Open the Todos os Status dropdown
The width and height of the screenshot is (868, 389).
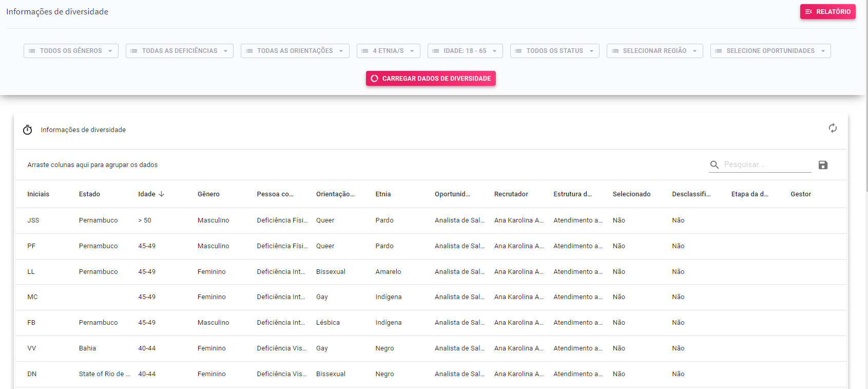(554, 51)
